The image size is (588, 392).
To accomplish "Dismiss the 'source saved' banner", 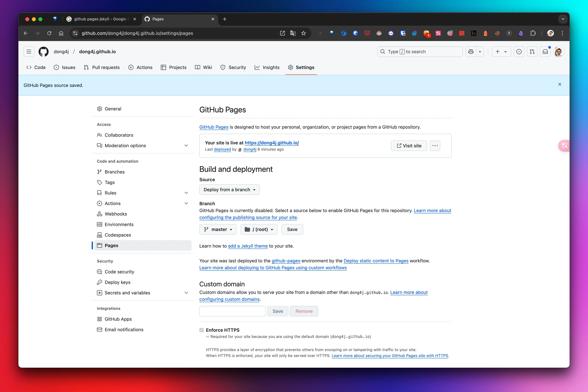I will click(x=560, y=84).
